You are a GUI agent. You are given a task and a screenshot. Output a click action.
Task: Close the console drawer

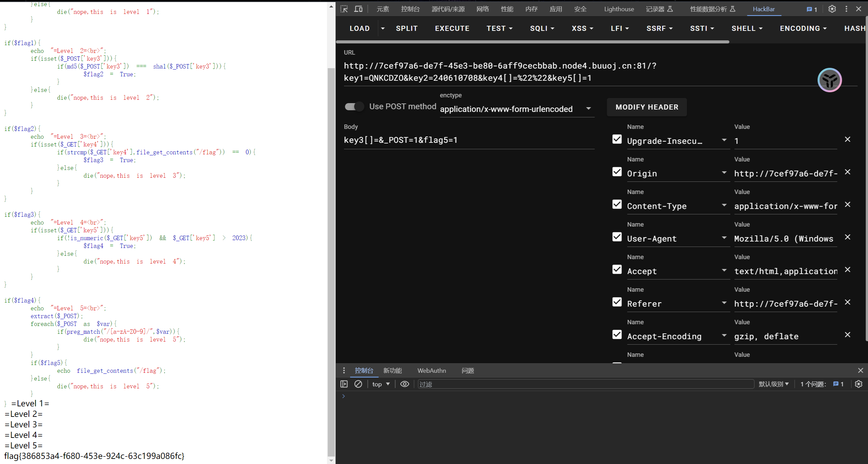coord(860,370)
